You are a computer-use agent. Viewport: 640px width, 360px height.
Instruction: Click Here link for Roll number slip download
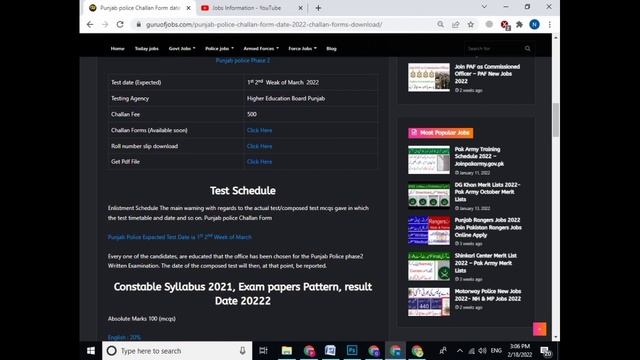click(259, 146)
